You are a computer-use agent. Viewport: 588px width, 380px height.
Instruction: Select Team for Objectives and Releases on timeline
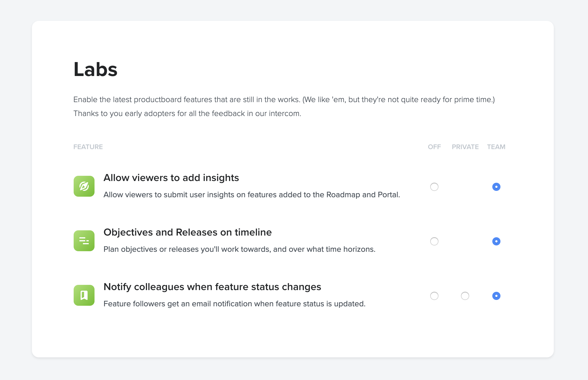496,241
